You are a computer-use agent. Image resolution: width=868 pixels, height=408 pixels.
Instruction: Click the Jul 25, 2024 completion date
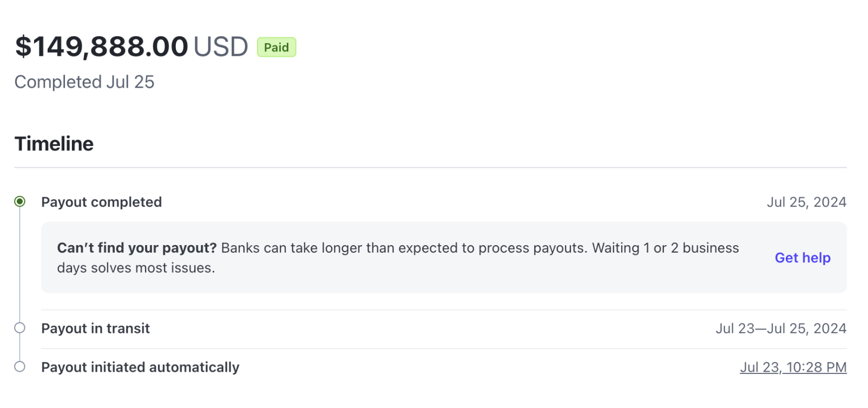pyautogui.click(x=806, y=202)
